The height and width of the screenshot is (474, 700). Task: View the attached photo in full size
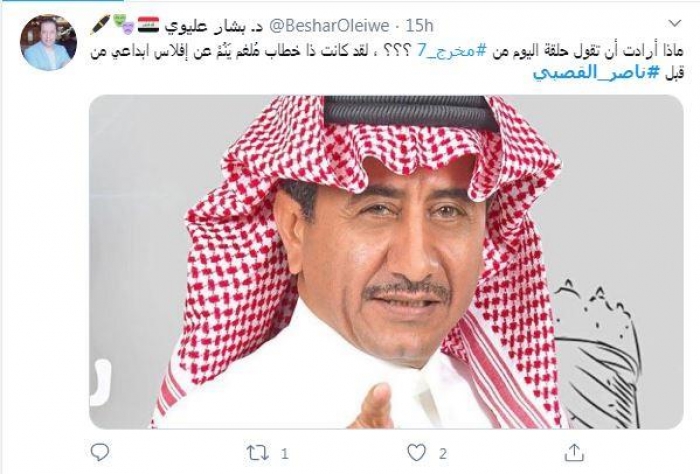click(x=386, y=262)
